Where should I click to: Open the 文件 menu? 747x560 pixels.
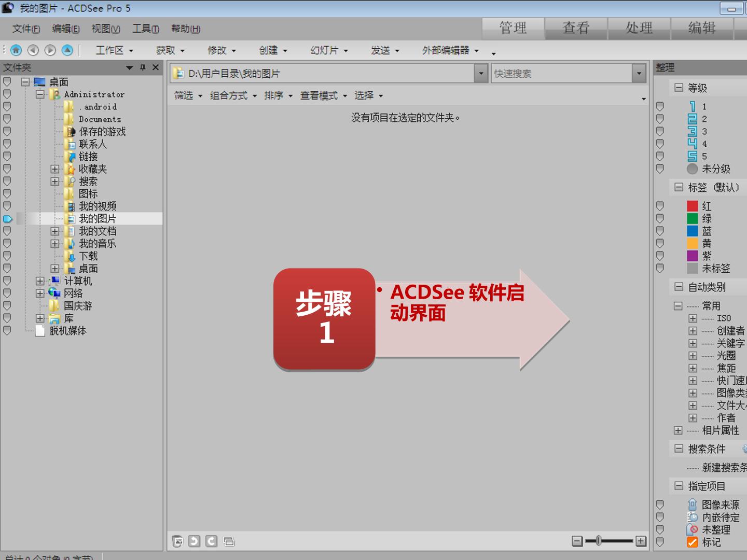click(x=26, y=29)
